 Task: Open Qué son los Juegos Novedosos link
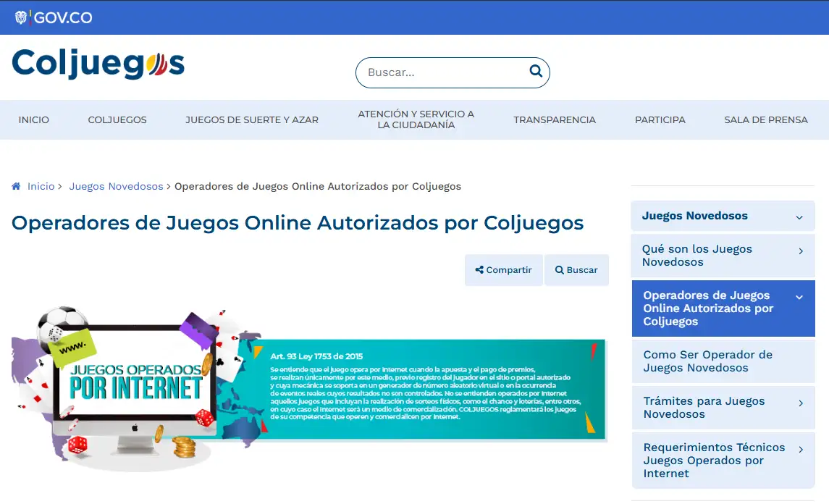point(697,256)
